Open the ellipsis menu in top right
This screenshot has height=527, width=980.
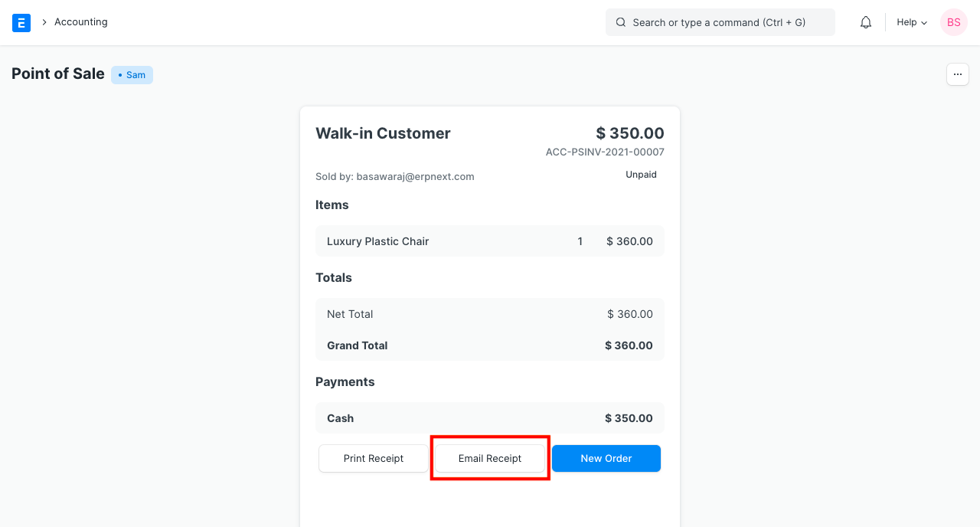tap(957, 74)
